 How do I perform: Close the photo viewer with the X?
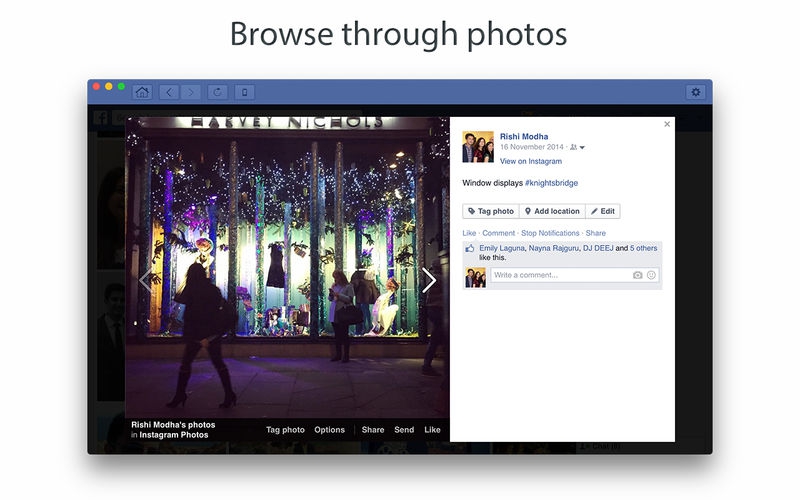[x=667, y=124]
